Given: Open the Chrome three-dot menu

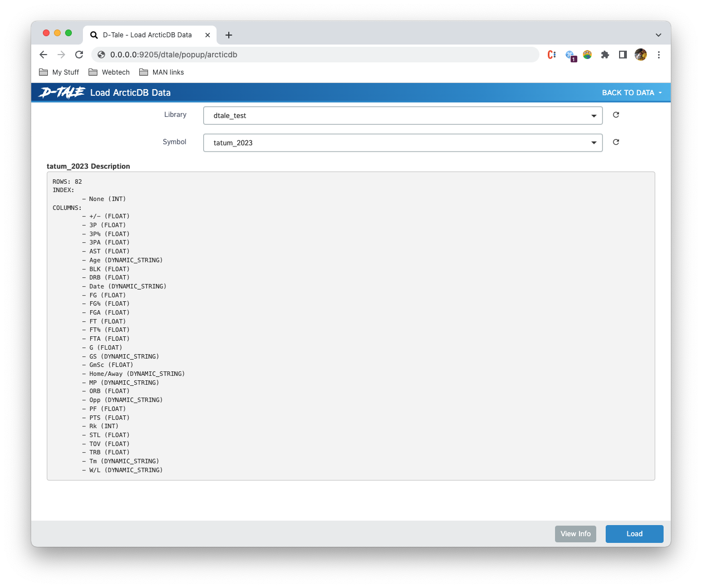Looking at the screenshot, I should [659, 55].
